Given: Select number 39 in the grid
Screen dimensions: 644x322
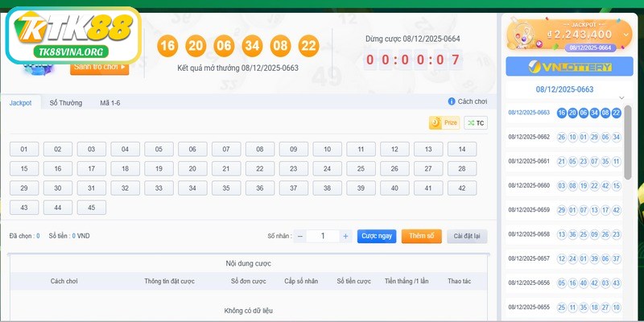Looking at the screenshot, I should [x=361, y=188].
